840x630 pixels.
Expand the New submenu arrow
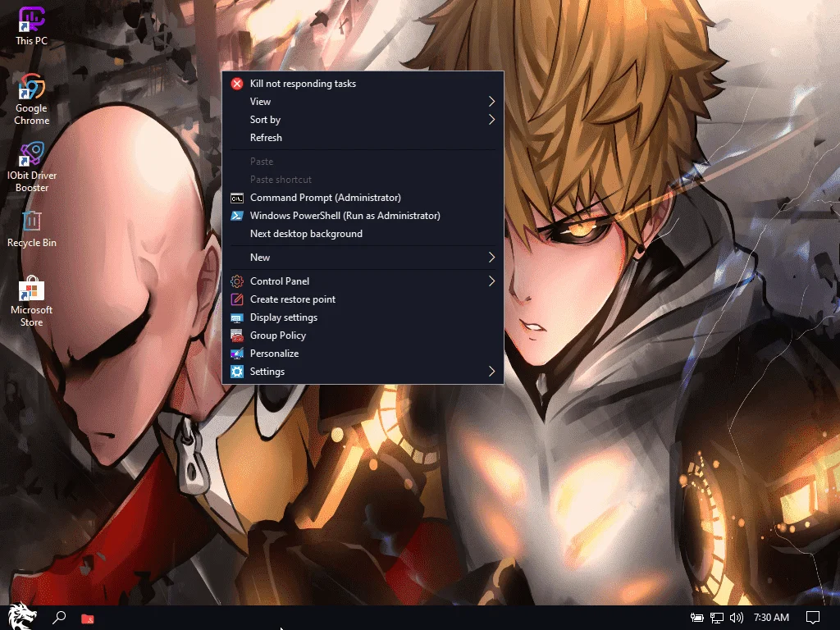click(491, 258)
